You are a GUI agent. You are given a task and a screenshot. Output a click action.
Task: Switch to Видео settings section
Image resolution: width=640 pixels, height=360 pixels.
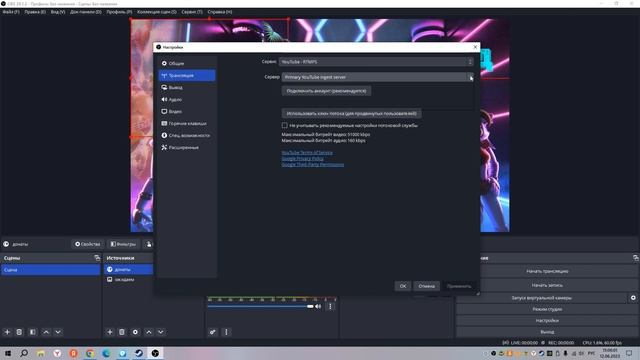click(187, 111)
